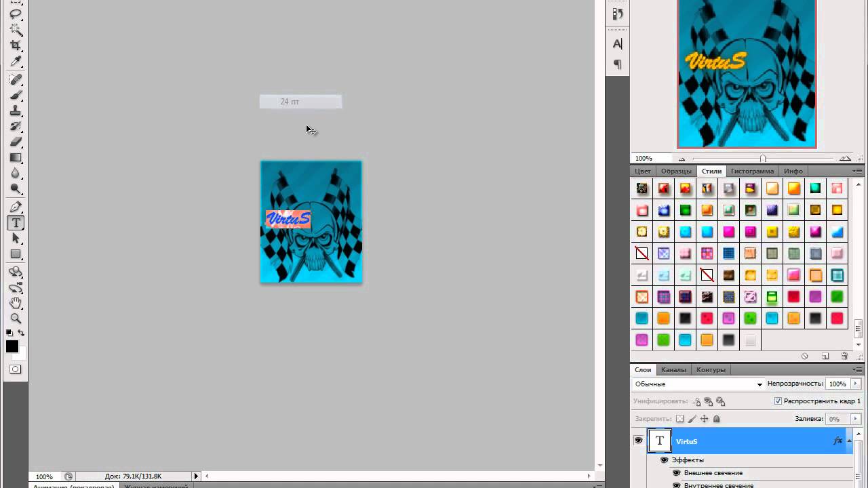868x488 pixels.
Task: Collapse the VirtuS layer effects list
Action: (x=849, y=441)
